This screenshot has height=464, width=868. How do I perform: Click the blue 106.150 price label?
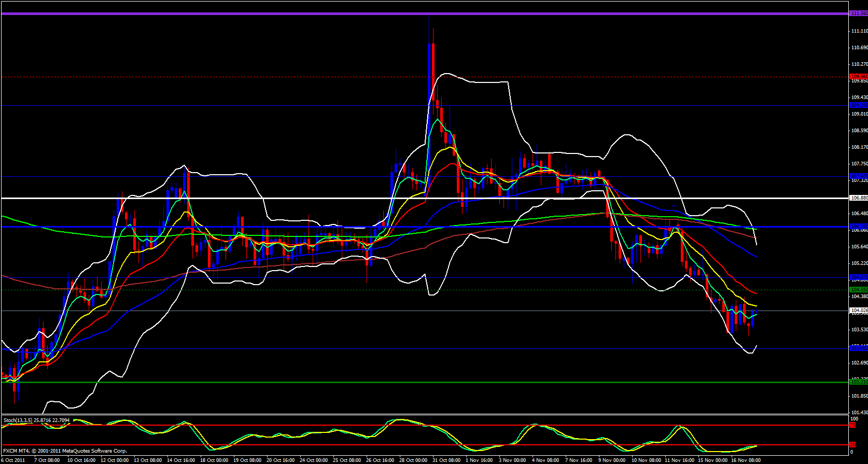[858, 227]
